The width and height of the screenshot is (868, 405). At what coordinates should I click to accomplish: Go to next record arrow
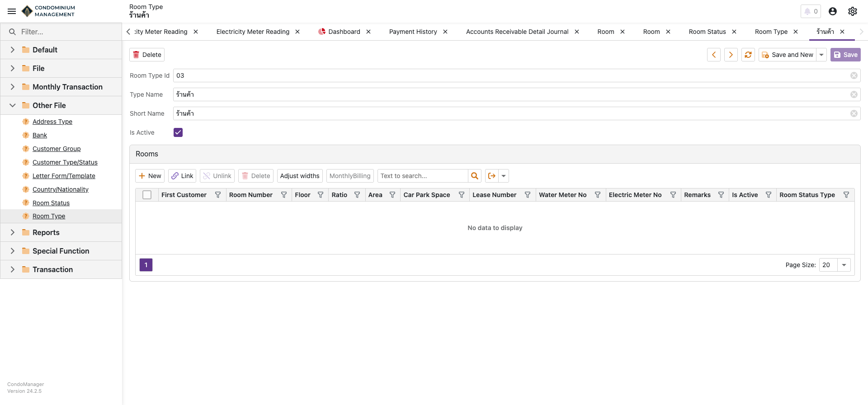[731, 55]
